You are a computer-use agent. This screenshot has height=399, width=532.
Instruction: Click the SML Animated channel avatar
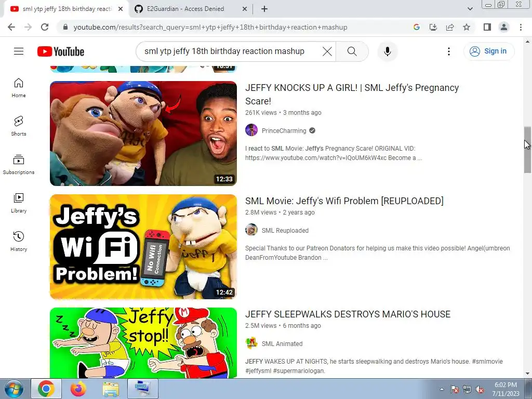(x=251, y=343)
